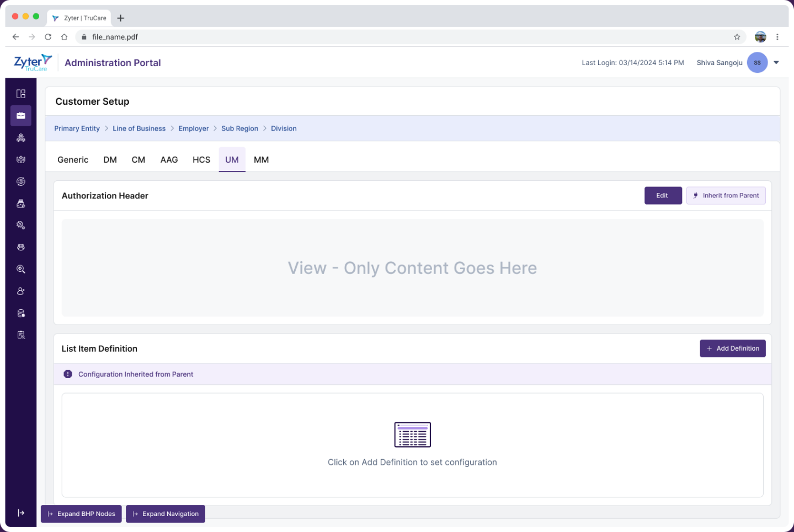794x532 pixels.
Task: Switch to the AAG tab
Action: [169, 159]
